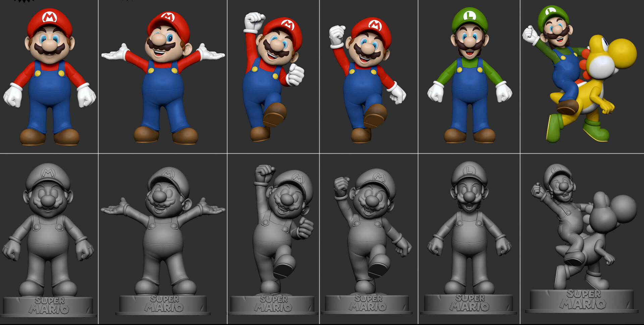Open the Mario jumping fist-raised side pose
This screenshot has width=644, height=325.
(275, 77)
